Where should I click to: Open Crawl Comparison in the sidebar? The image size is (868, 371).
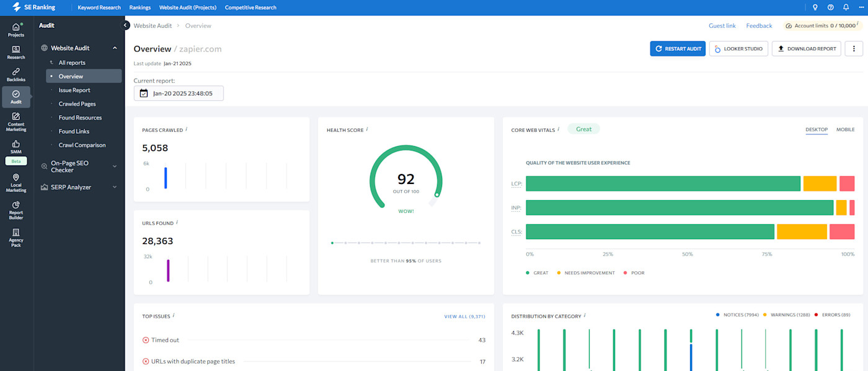coord(82,145)
